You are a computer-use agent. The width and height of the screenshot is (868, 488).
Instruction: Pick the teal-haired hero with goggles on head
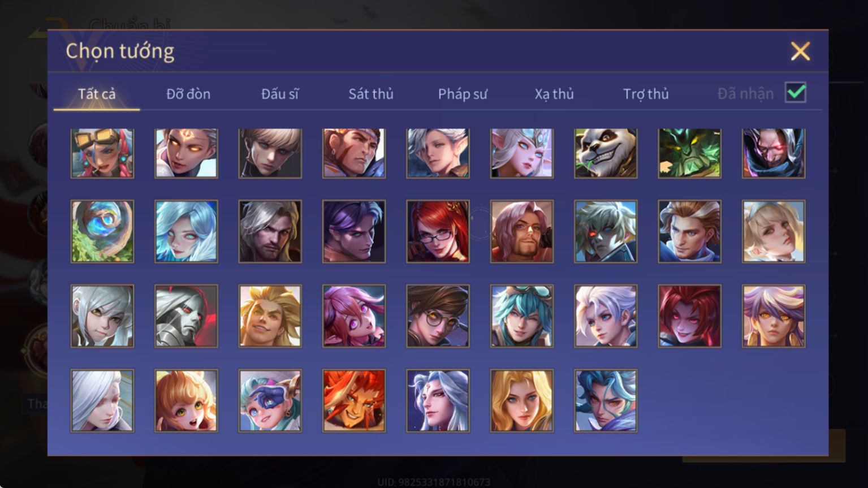tap(522, 316)
